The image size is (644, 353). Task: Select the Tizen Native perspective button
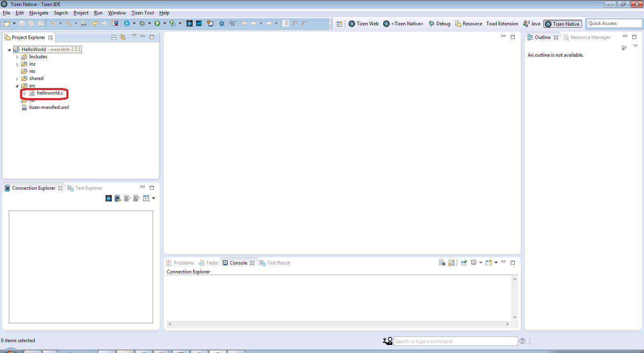[563, 24]
